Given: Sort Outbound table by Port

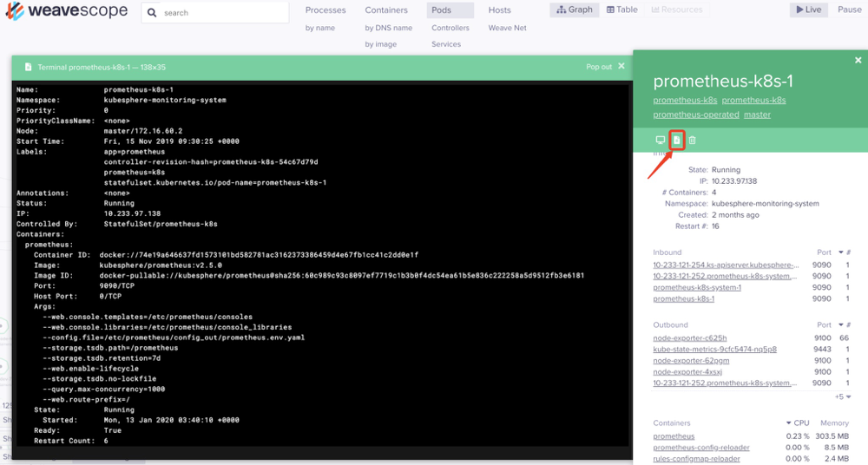Looking at the screenshot, I should point(825,325).
